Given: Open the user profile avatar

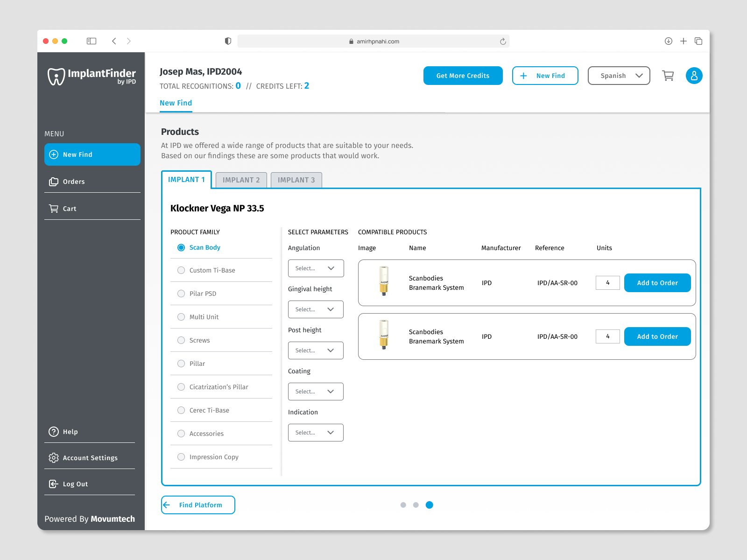Looking at the screenshot, I should click(x=694, y=76).
